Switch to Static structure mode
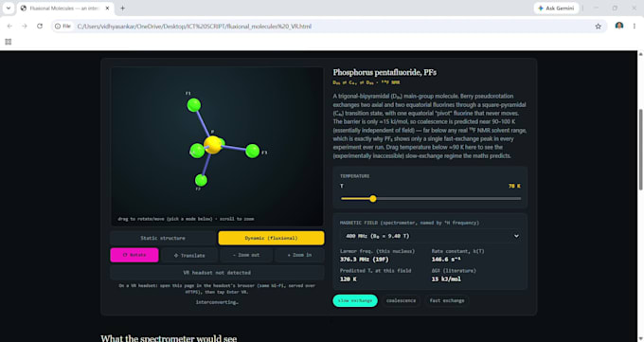 [163, 238]
